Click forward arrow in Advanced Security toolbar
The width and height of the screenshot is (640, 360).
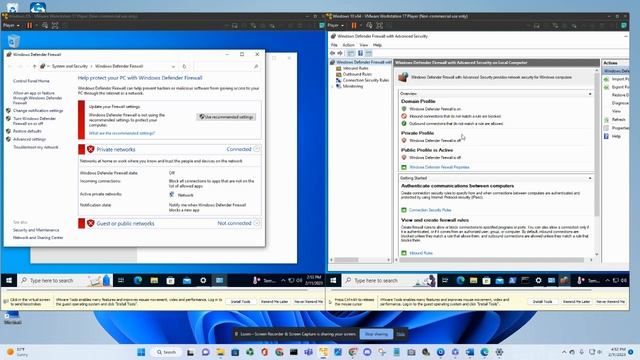click(340, 53)
